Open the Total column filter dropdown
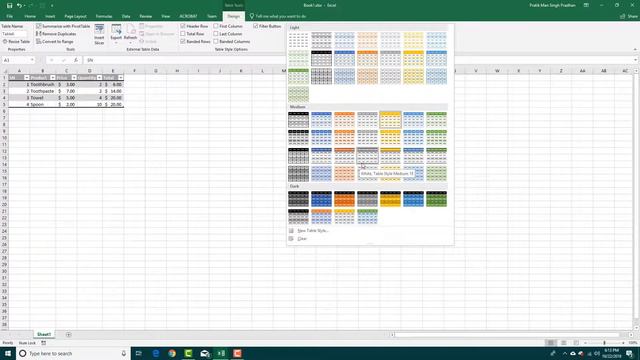Viewport: 640px width, 360px height. (x=120, y=78)
